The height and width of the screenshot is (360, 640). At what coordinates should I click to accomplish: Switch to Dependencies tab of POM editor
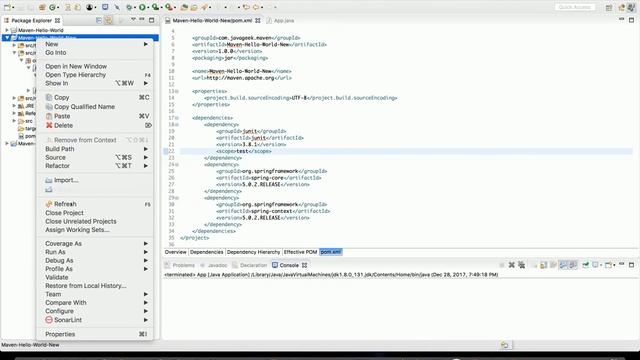click(x=207, y=252)
